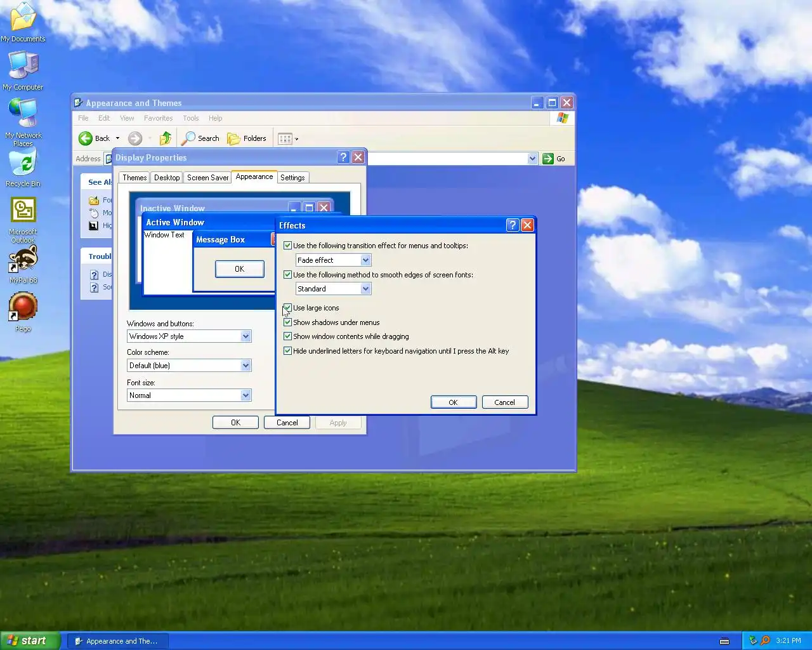Select the Appearance tab
Screen dimensions: 812x650
click(254, 177)
